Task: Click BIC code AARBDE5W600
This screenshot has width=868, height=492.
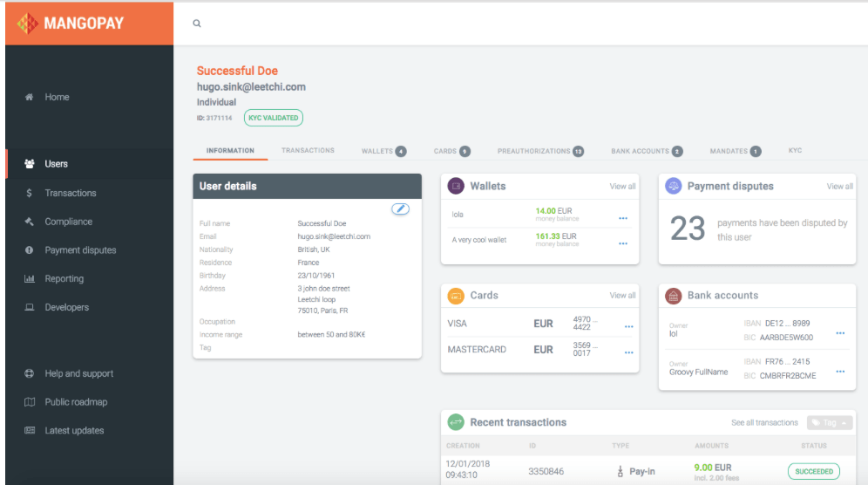Action: point(786,338)
